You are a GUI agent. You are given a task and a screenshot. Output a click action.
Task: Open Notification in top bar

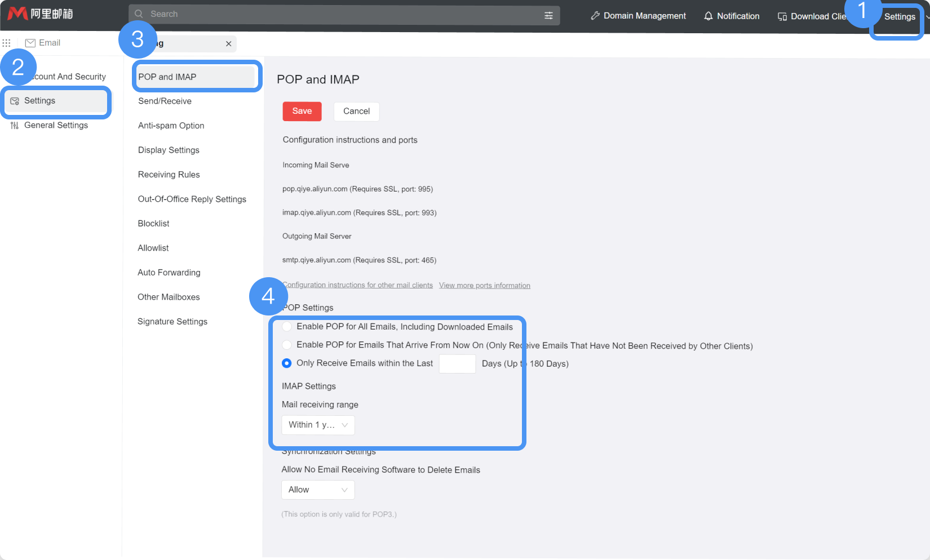coord(732,16)
